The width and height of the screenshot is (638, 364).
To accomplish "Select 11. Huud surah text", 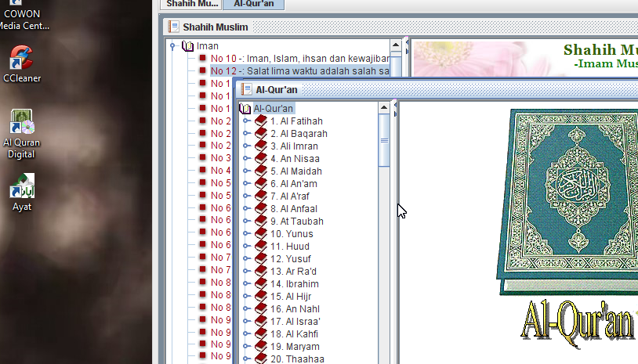I will click(x=290, y=247).
